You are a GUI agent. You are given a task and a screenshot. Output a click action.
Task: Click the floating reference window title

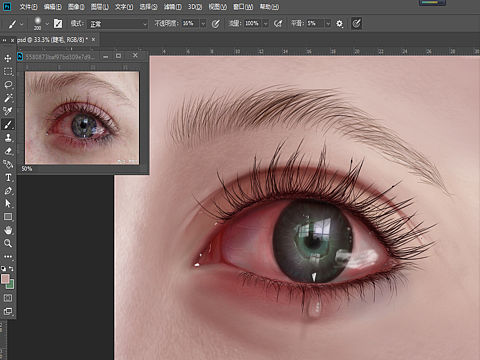[61, 57]
